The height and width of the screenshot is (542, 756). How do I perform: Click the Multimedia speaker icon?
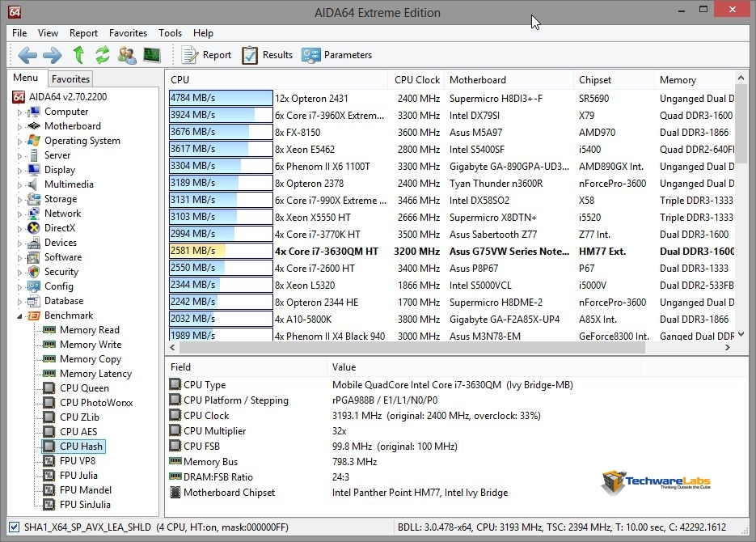(33, 184)
